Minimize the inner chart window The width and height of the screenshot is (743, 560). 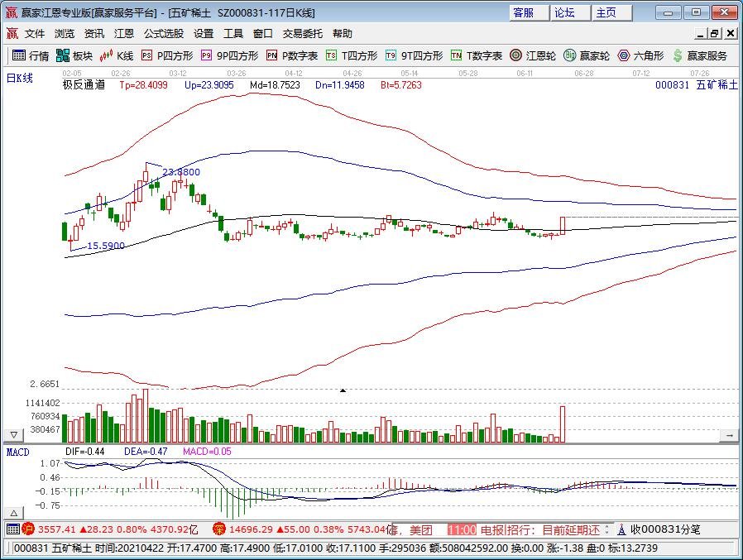pyautogui.click(x=700, y=34)
